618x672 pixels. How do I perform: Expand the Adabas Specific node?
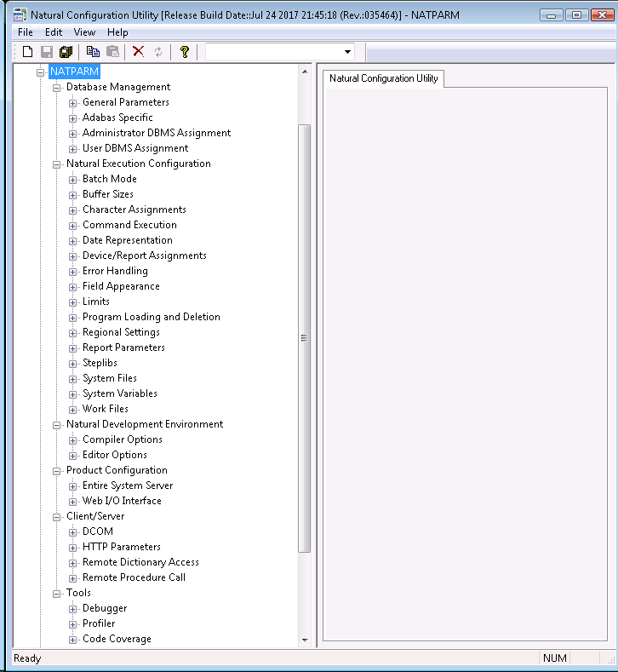73,118
